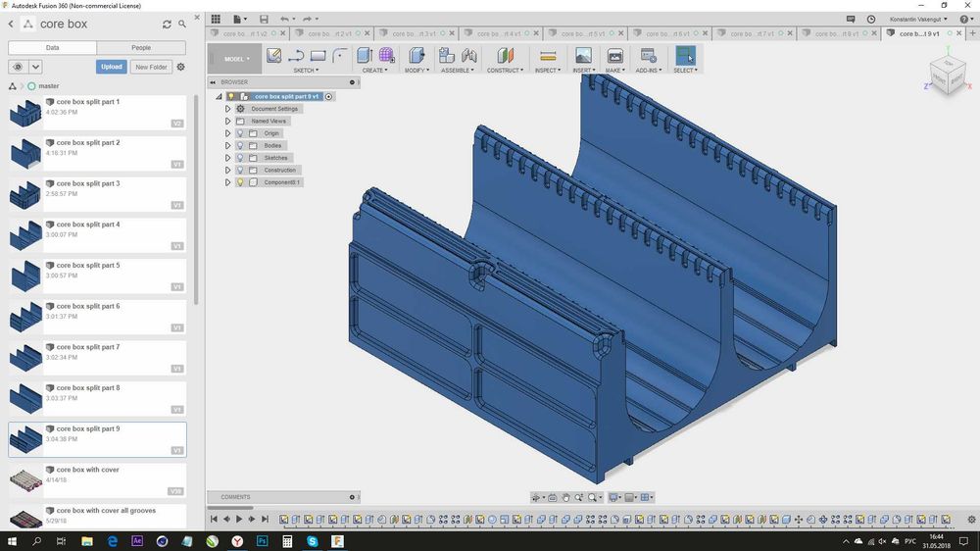Screen dimensions: 980x551
Task: Open the File menu dropdown
Action: (240, 19)
